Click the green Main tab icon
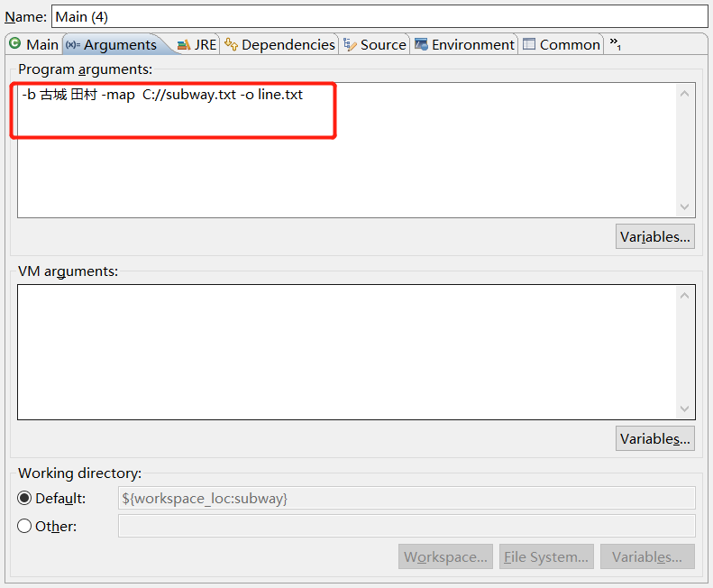 point(15,43)
